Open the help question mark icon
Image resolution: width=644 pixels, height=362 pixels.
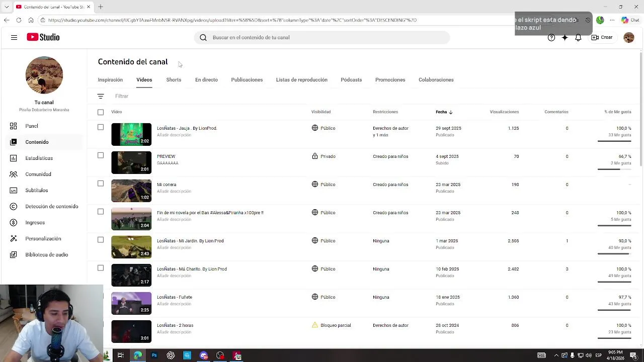tap(551, 37)
